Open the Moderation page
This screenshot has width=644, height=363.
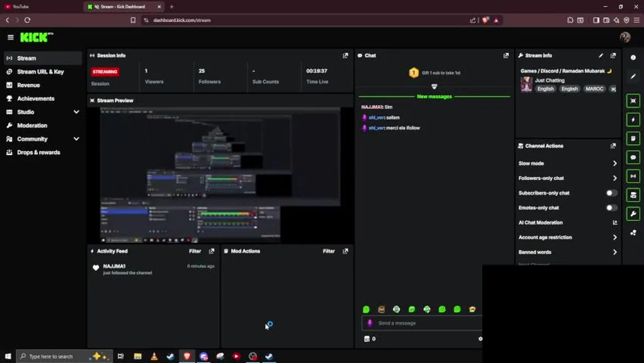click(x=42, y=125)
